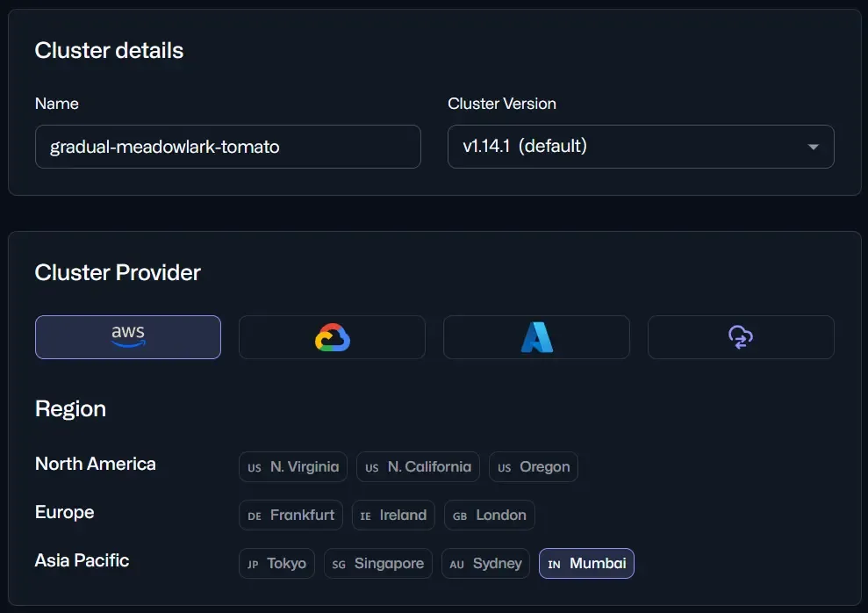Click the Name field label
Image resolution: width=868 pixels, height=613 pixels.
point(56,104)
